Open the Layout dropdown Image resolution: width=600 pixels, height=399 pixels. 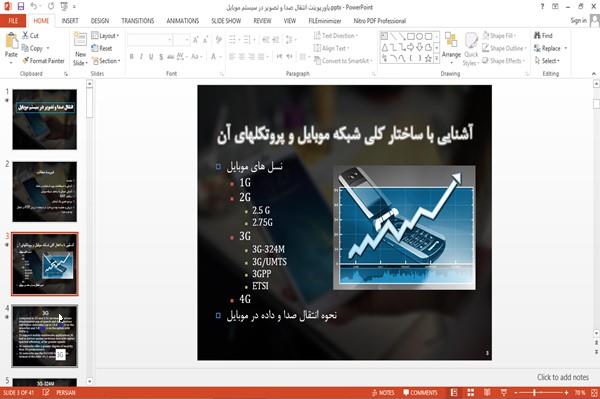coord(105,36)
